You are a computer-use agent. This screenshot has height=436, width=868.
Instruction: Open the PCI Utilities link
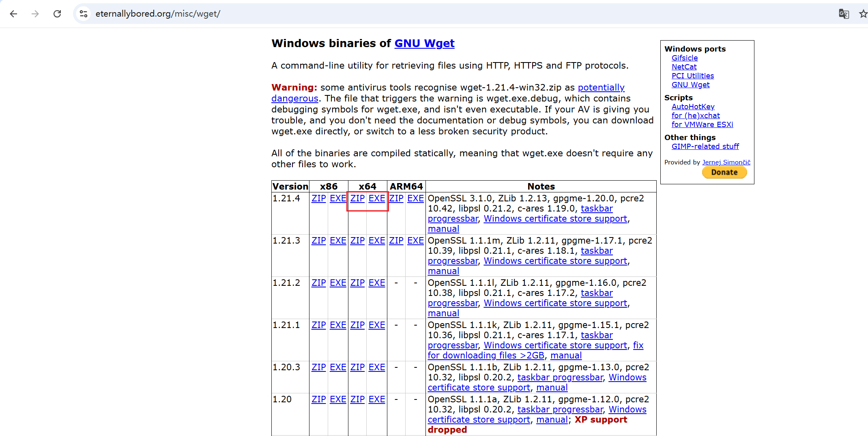pos(692,76)
